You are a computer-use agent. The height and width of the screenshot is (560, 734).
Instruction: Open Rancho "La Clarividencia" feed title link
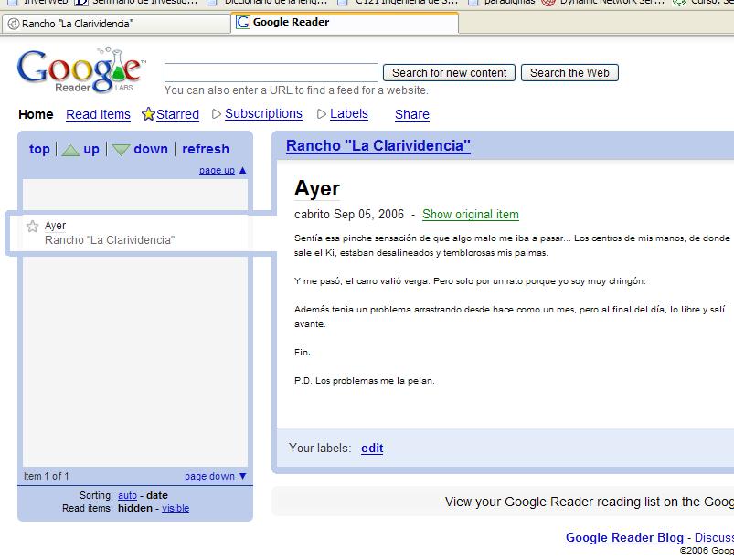378,145
